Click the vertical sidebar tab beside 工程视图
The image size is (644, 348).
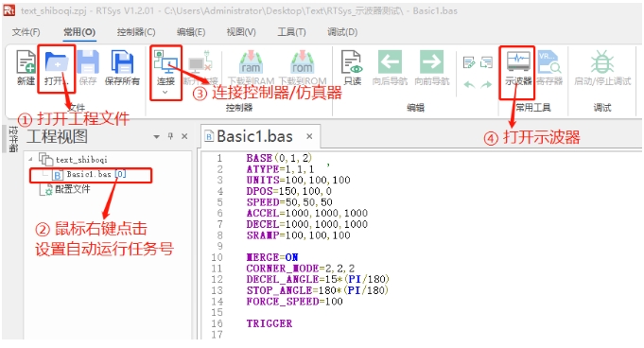point(12,139)
